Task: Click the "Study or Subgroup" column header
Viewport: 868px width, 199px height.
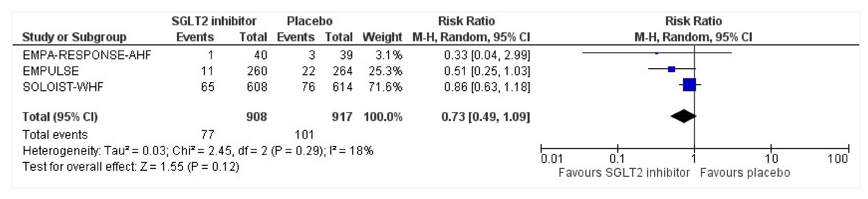Action: click(74, 37)
